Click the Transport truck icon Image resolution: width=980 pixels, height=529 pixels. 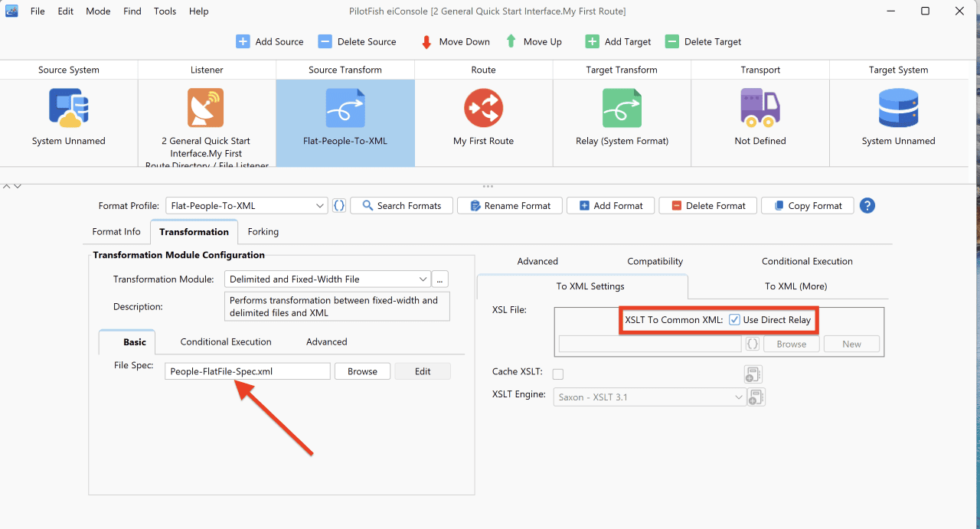[759, 108]
